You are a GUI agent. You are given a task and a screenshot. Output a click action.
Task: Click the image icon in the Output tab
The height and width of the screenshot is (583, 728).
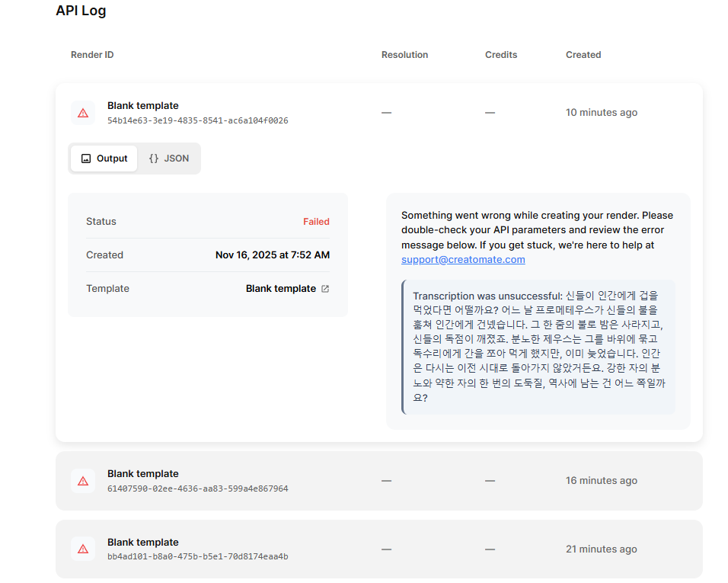click(x=86, y=159)
